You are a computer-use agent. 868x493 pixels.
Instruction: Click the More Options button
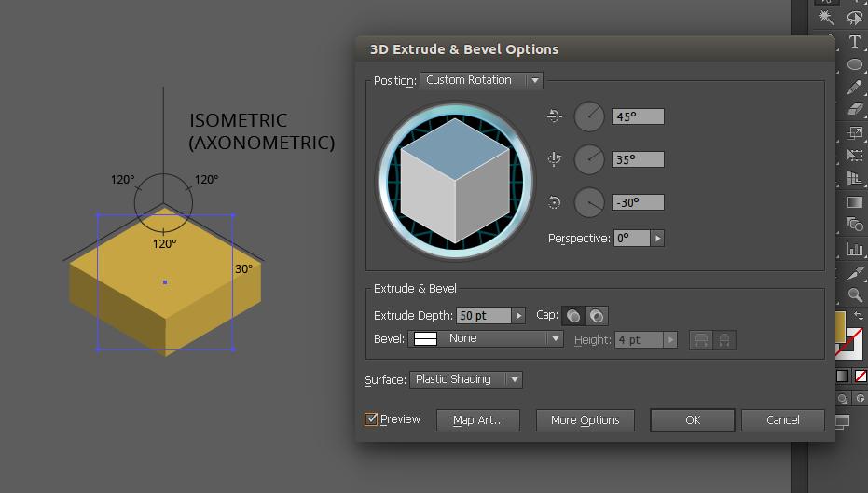pos(586,420)
